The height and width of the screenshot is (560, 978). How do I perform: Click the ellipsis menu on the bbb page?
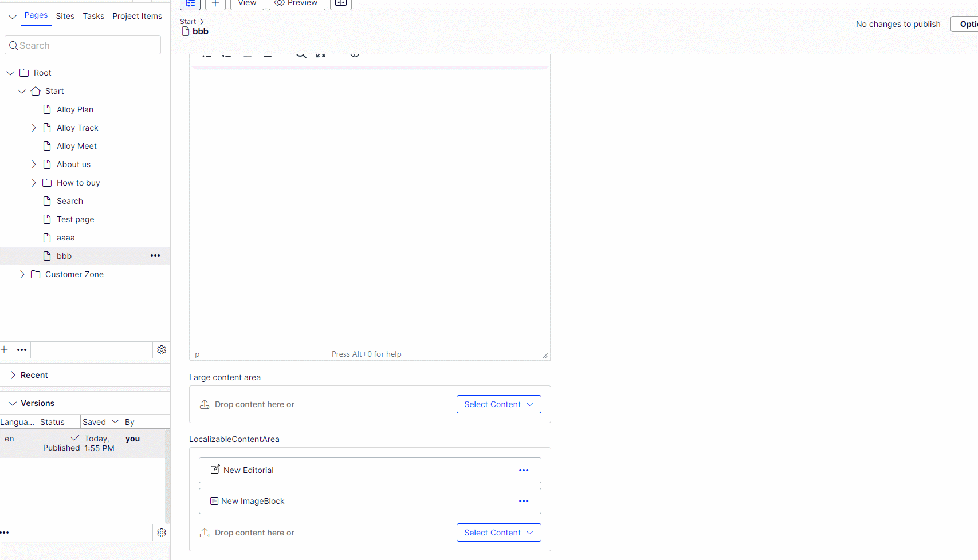tap(155, 255)
